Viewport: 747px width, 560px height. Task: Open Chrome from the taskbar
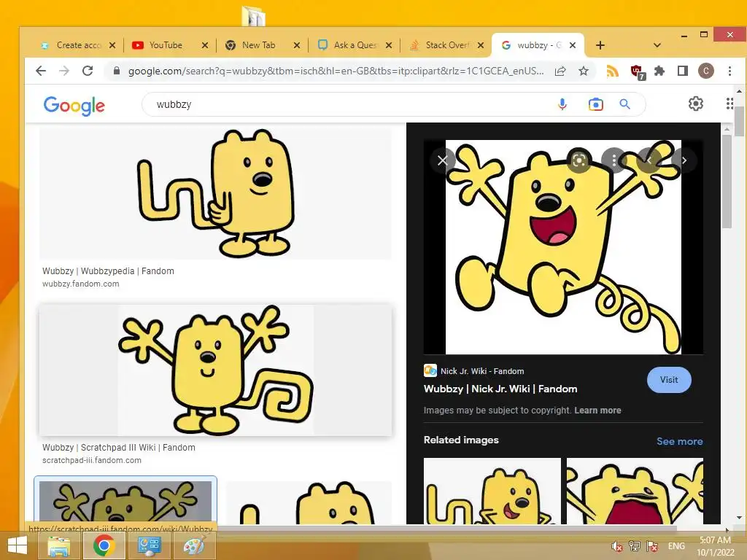click(x=104, y=545)
